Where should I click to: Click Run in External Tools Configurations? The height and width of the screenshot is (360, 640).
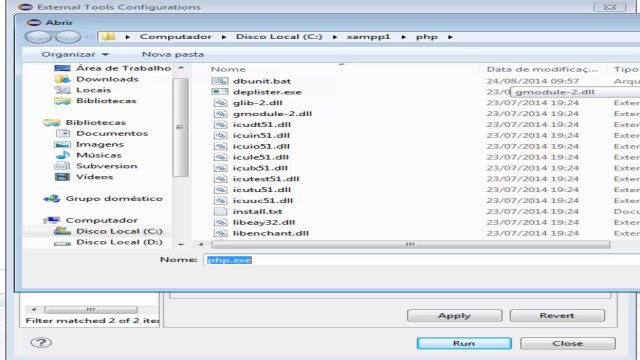[464, 343]
